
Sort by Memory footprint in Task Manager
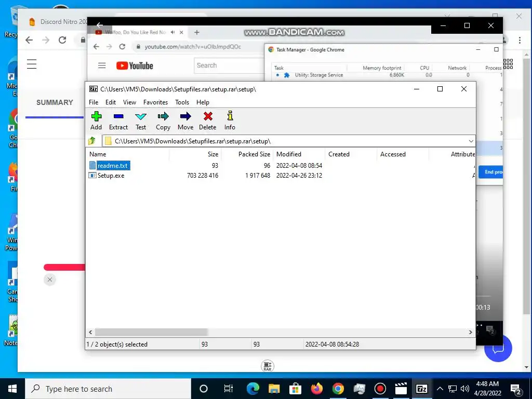(x=382, y=68)
